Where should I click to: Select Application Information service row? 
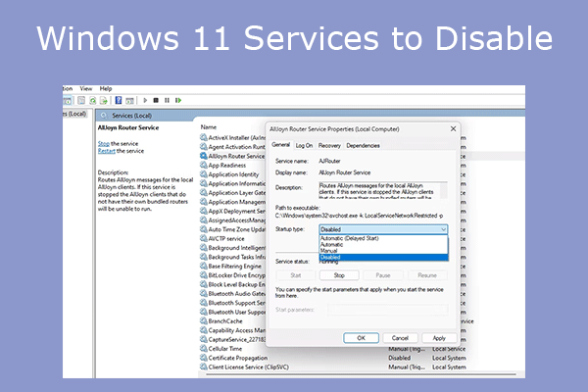pos(232,183)
